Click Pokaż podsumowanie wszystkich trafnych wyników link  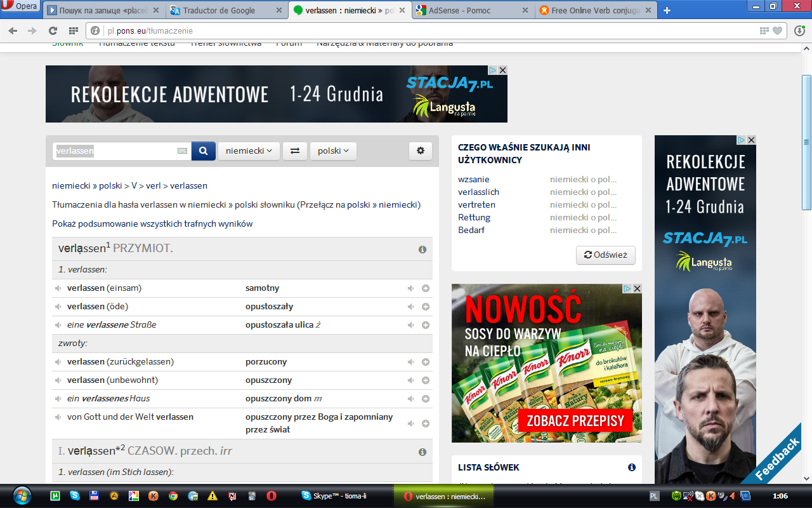tap(152, 224)
